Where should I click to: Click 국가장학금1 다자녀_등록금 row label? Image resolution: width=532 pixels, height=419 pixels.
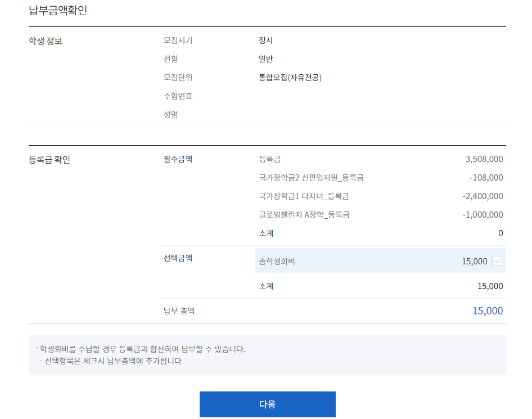coord(304,196)
